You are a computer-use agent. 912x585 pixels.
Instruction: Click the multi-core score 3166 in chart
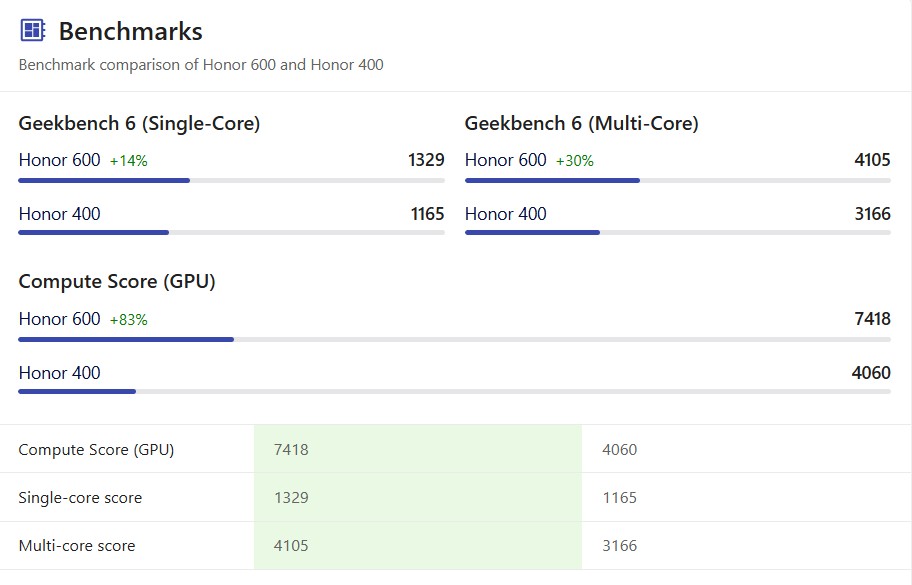coord(872,214)
